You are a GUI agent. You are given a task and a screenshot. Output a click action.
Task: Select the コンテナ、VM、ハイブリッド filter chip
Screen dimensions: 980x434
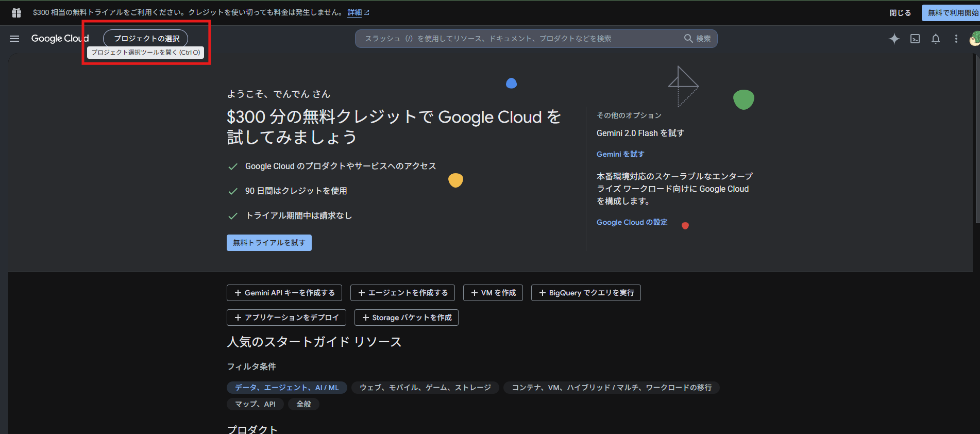point(612,388)
